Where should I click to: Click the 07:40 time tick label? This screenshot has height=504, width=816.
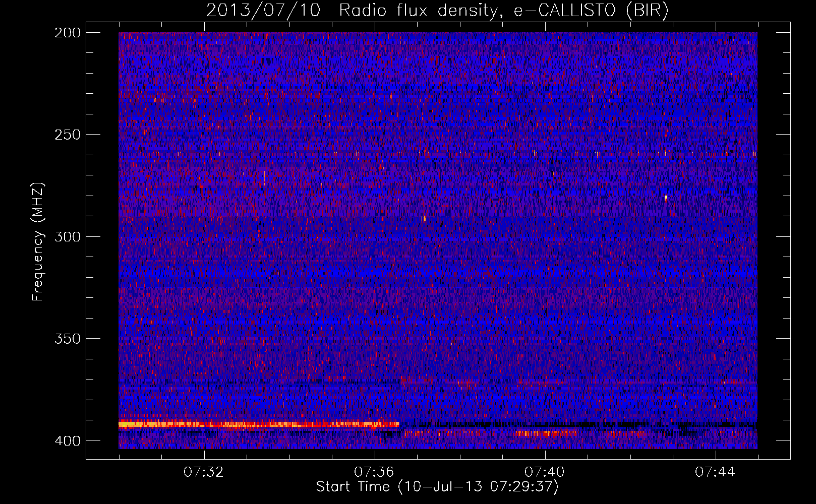tap(545, 472)
